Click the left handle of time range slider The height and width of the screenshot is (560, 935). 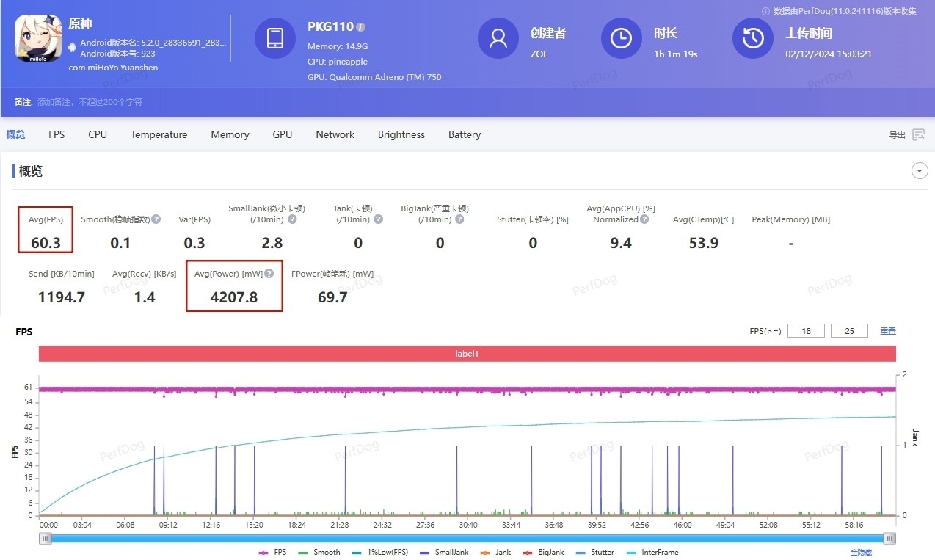tap(46, 538)
